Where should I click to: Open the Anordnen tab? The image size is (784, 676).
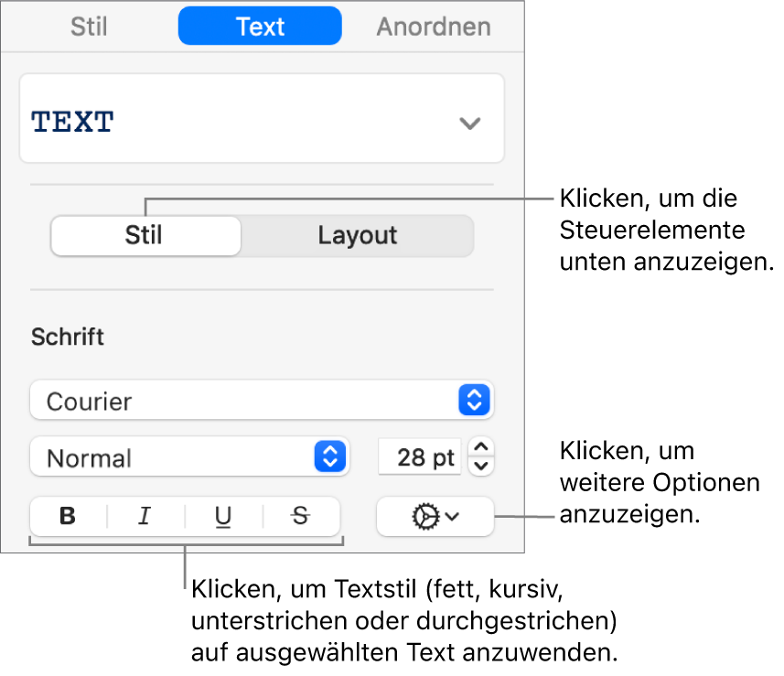point(434,27)
